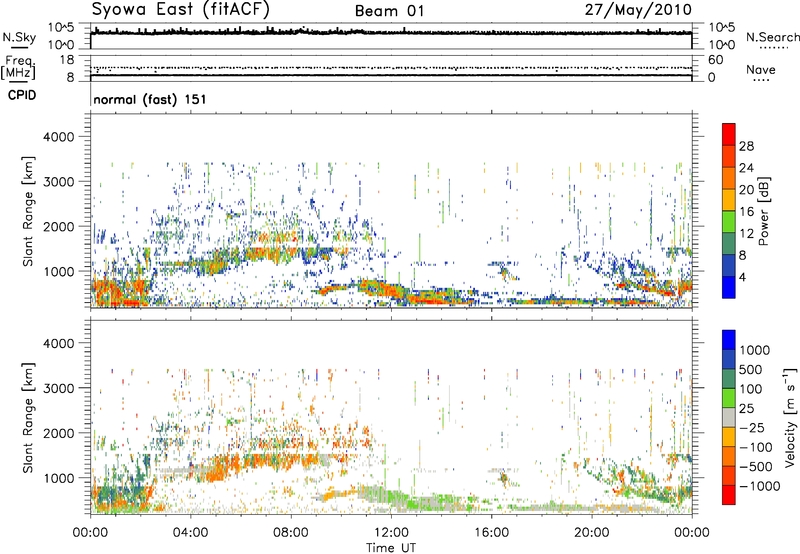Click the 'Freq. [MHz]' axis label
Screen dimensions: 800x554
[18, 68]
